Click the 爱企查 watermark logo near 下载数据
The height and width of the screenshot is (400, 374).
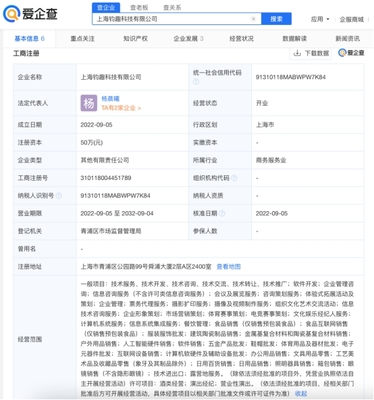pyautogui.click(x=351, y=53)
